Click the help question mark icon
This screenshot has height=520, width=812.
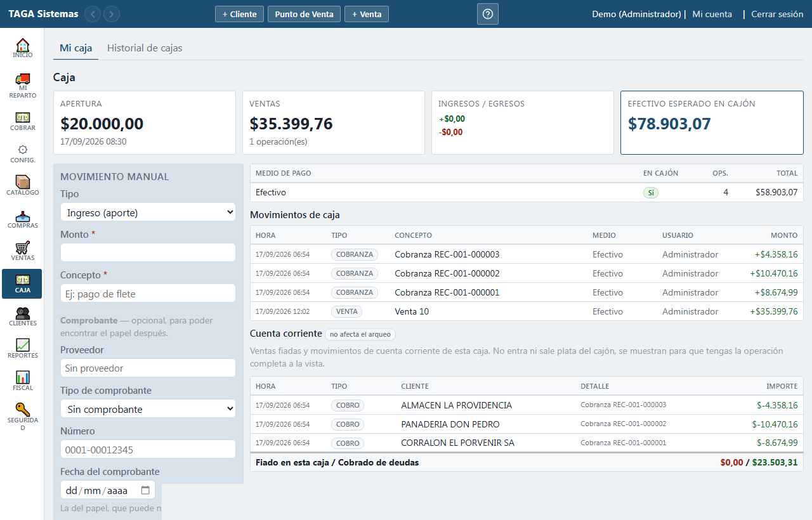[x=488, y=14]
